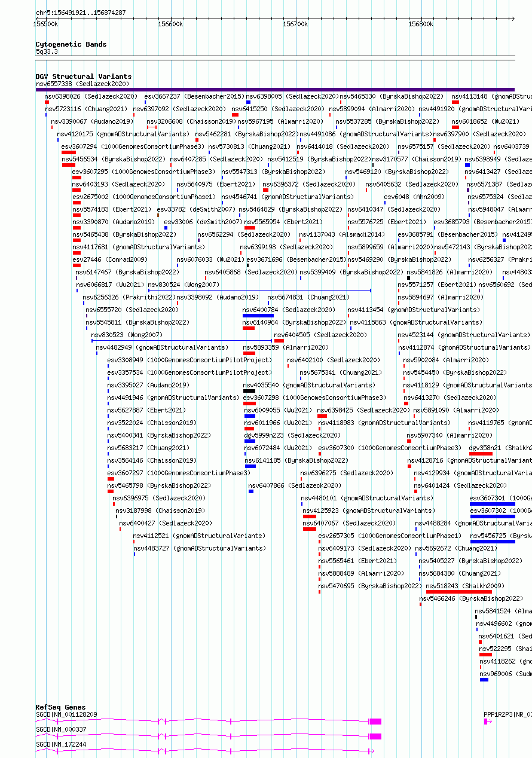Select the SGCD|NM_172244 transcript label
Image resolution: width=532 pixels, height=758 pixels.
coord(61,744)
